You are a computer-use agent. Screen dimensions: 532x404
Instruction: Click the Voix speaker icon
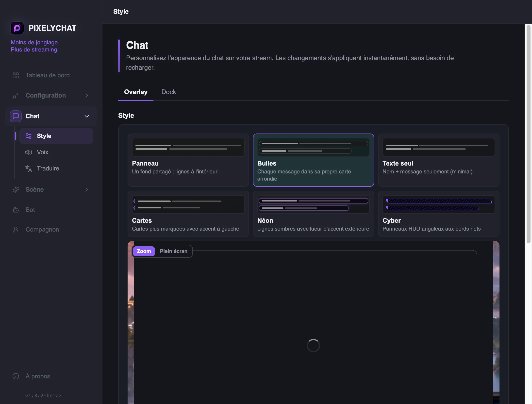29,152
